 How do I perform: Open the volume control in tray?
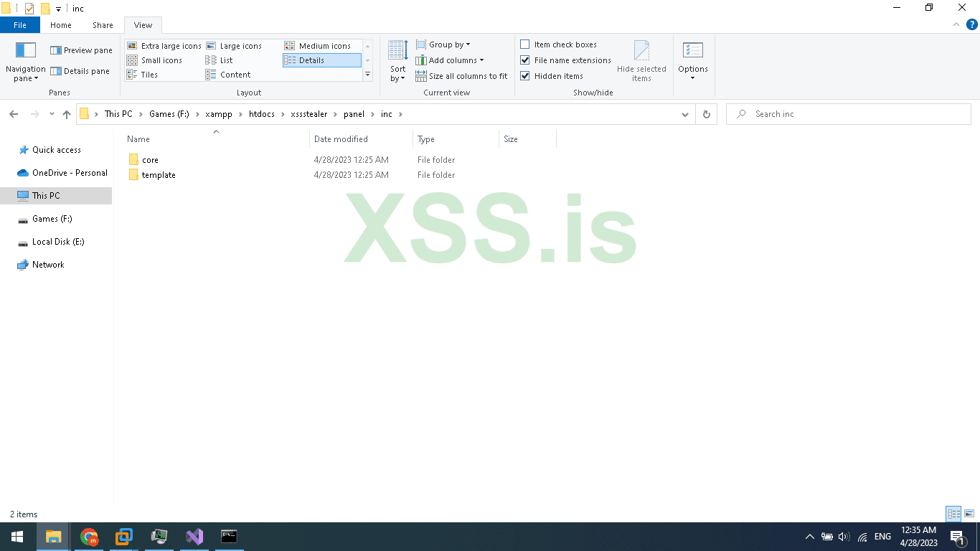pos(844,537)
